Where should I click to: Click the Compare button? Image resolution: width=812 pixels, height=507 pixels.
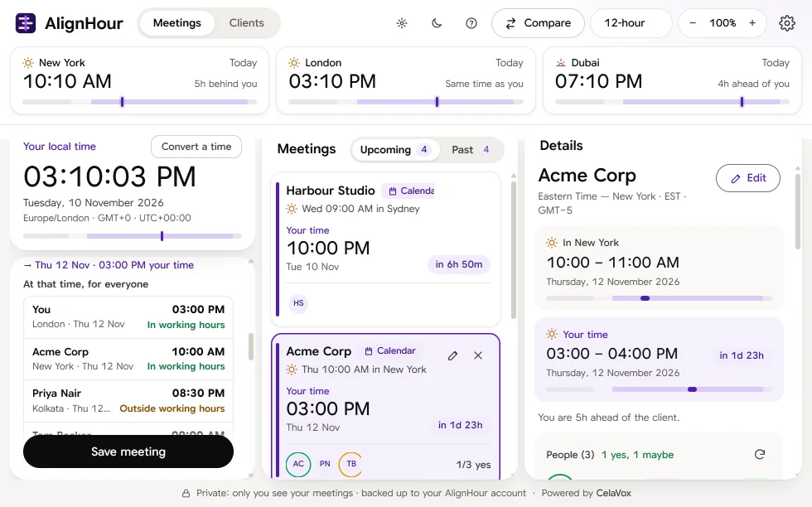tap(538, 23)
